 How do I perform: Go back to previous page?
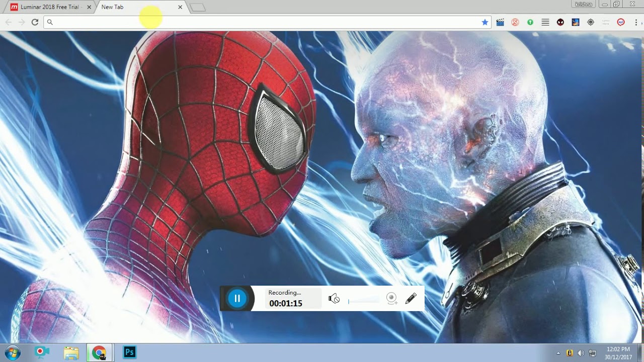[8, 22]
